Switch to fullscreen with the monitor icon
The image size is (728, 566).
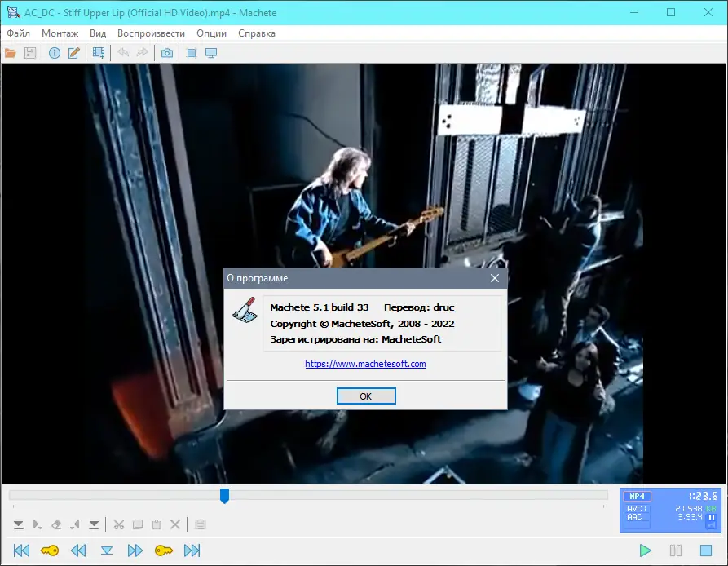[x=211, y=53]
